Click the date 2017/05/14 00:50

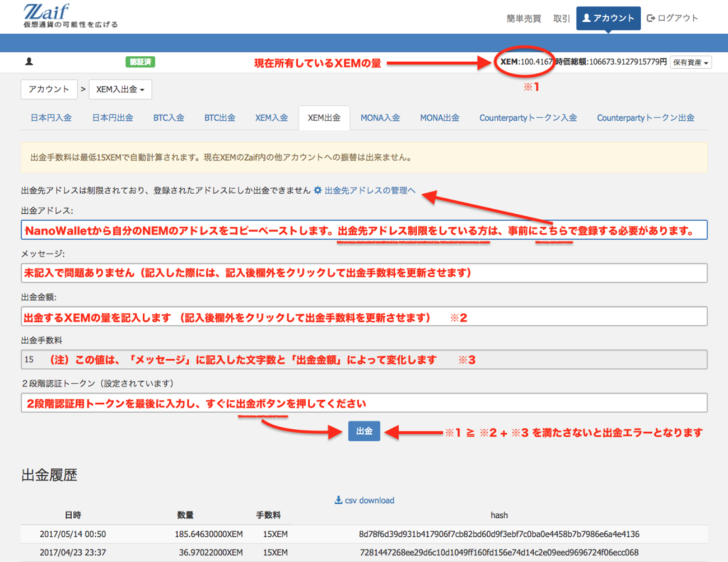[x=73, y=534]
